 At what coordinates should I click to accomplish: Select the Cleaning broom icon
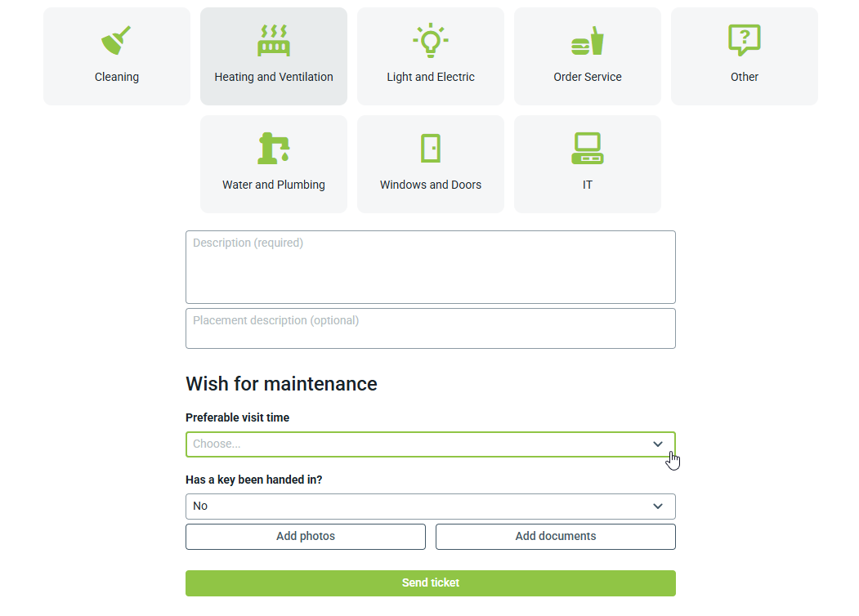pyautogui.click(x=116, y=40)
